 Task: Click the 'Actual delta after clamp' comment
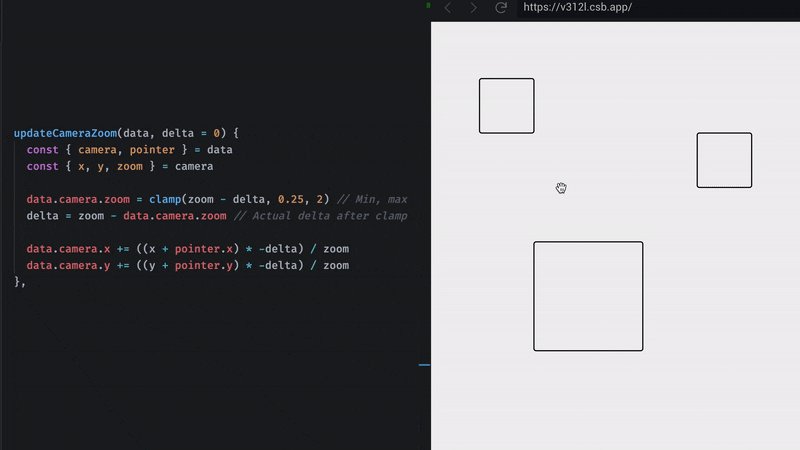[320, 216]
